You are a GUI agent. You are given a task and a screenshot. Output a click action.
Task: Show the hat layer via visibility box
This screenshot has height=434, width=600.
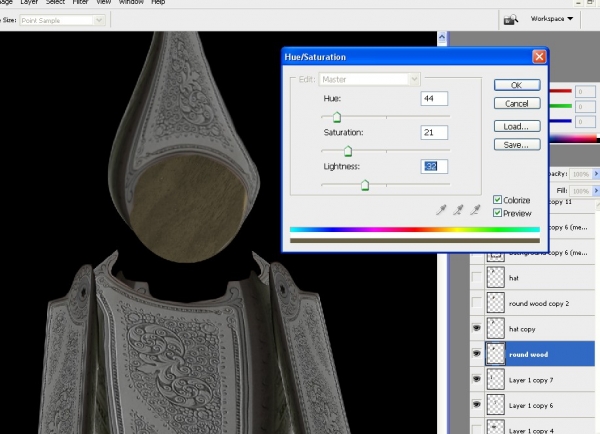point(476,277)
